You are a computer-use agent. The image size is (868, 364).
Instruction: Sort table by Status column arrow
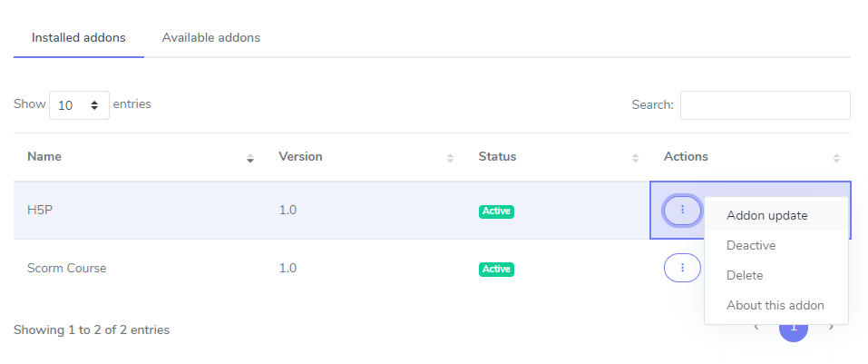(x=635, y=157)
